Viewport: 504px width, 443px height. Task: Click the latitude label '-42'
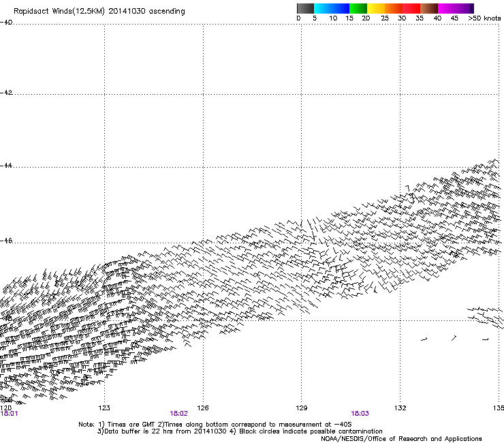[x=6, y=93]
